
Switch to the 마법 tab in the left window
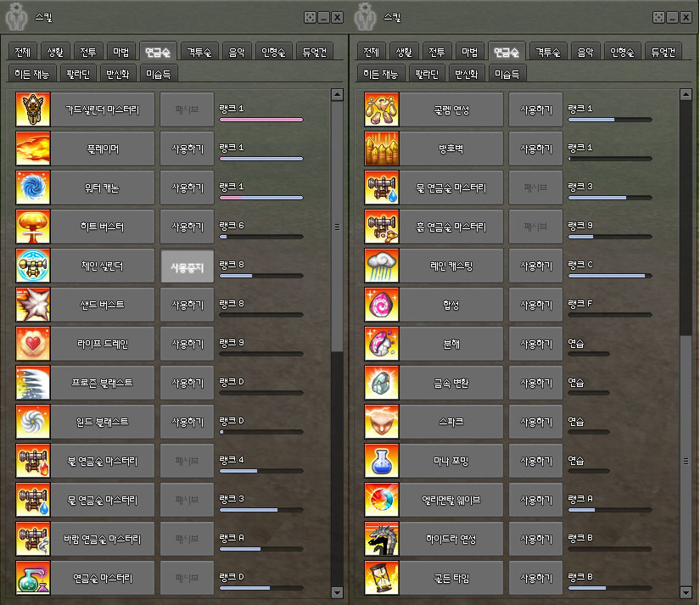pos(121,51)
